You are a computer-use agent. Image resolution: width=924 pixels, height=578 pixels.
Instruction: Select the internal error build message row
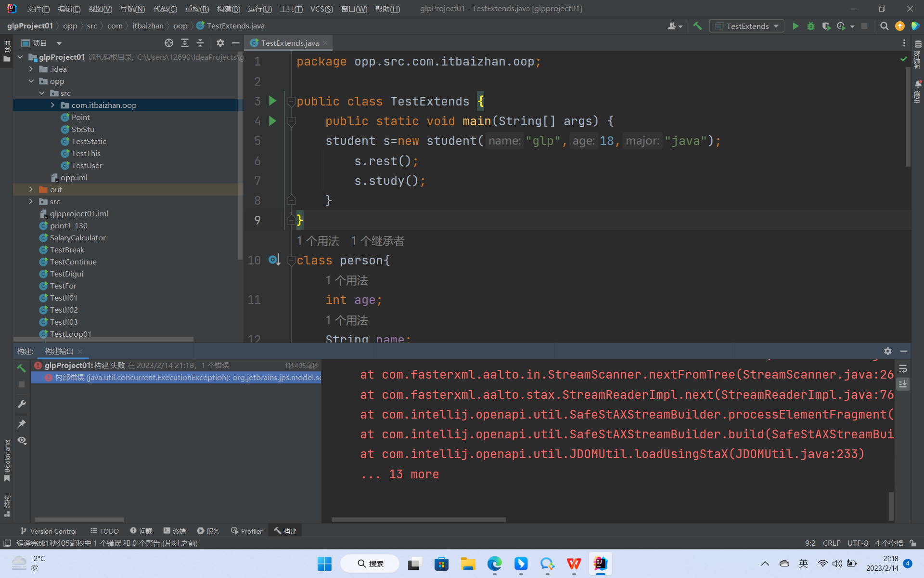[x=176, y=378]
